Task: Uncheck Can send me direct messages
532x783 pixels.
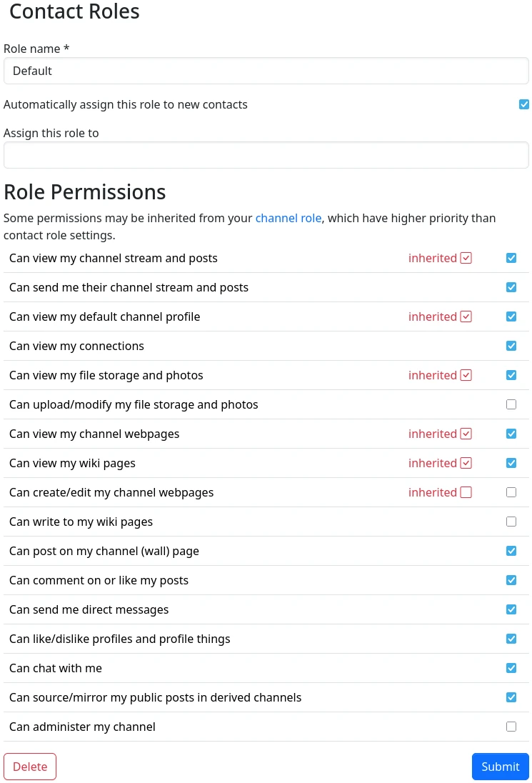Action: 511,609
